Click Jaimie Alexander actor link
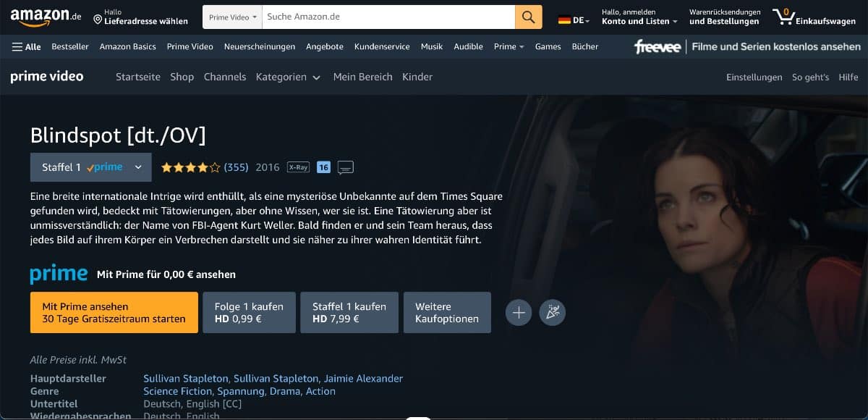 tap(363, 379)
